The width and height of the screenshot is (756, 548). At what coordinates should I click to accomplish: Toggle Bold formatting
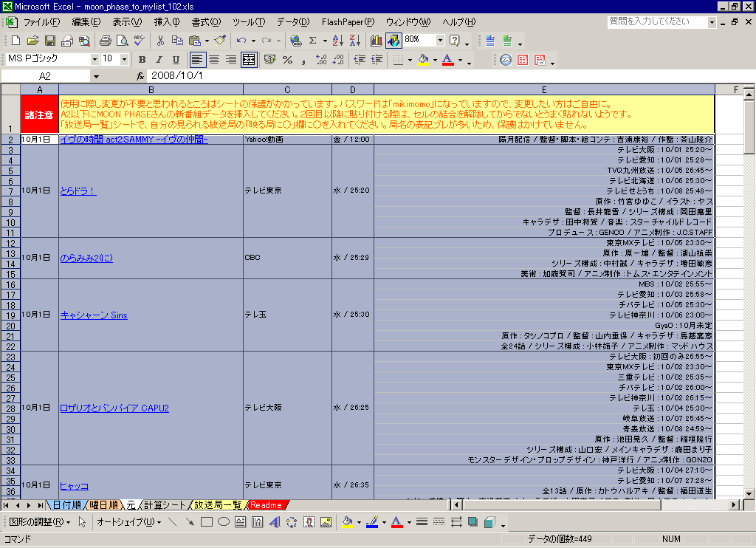(x=142, y=60)
